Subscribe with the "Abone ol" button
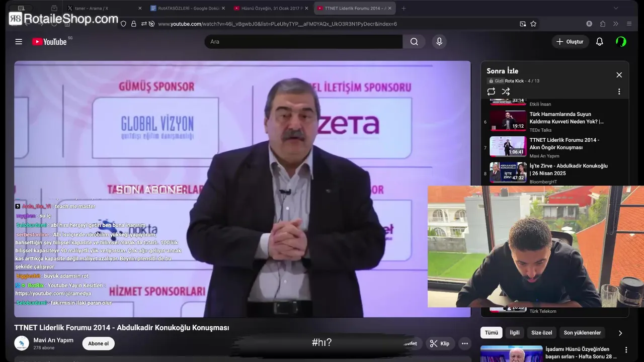Viewport: 644px width, 362px height. coord(98,344)
